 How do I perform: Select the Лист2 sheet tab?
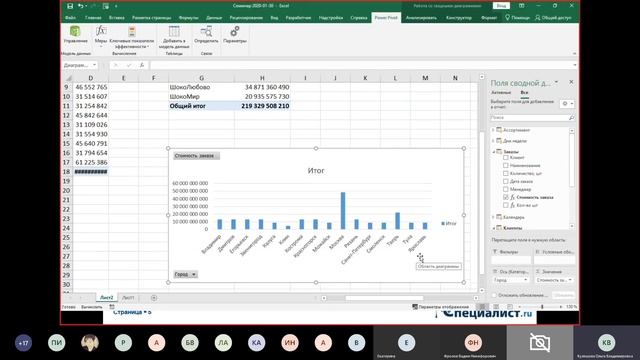click(107, 298)
